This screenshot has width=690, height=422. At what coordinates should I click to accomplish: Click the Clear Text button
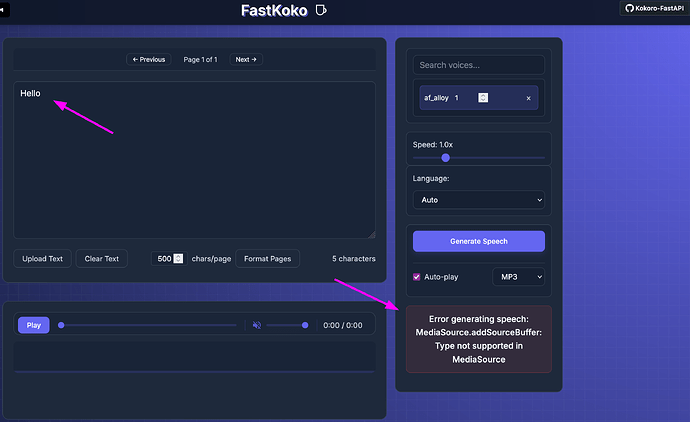pos(102,259)
